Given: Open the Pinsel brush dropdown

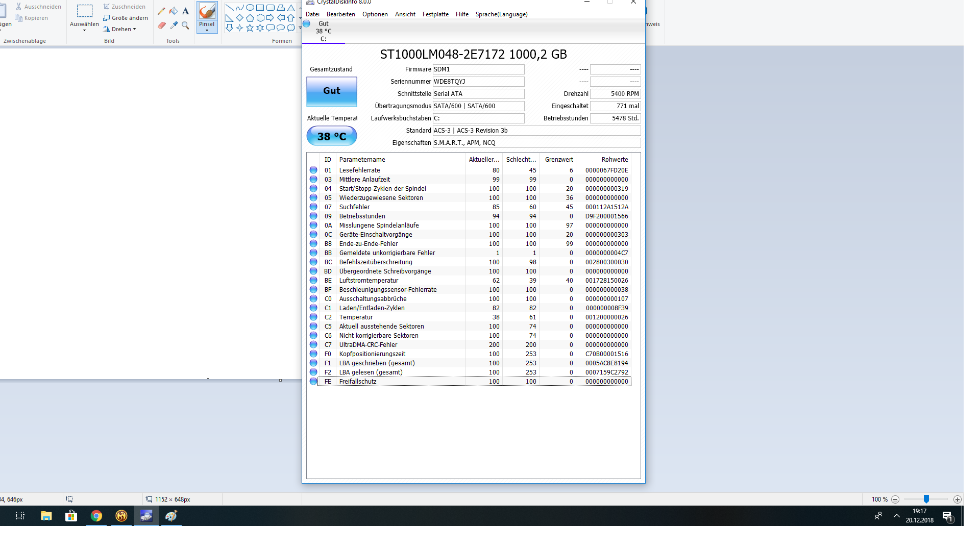Looking at the screenshot, I should click(x=207, y=30).
